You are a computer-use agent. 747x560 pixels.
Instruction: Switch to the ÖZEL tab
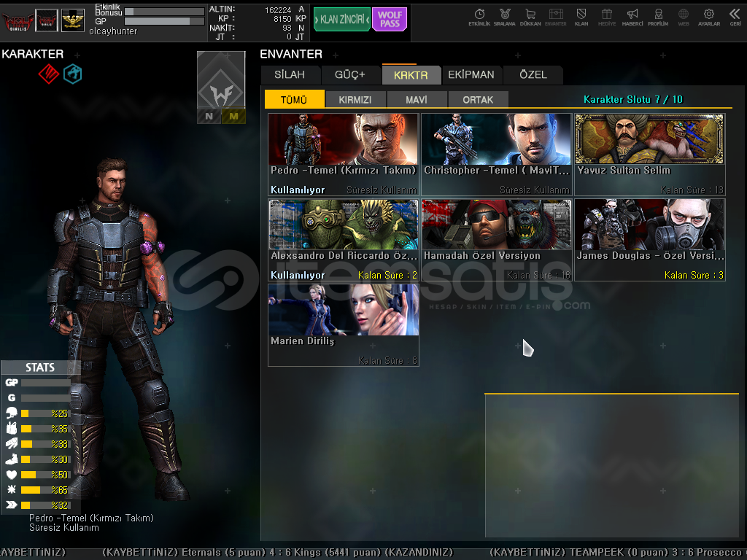point(533,75)
